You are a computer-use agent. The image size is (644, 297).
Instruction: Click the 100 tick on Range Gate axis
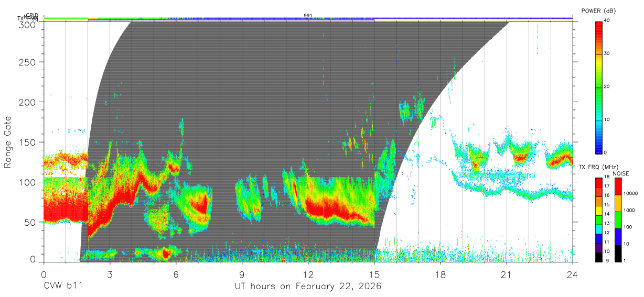pyautogui.click(x=28, y=182)
